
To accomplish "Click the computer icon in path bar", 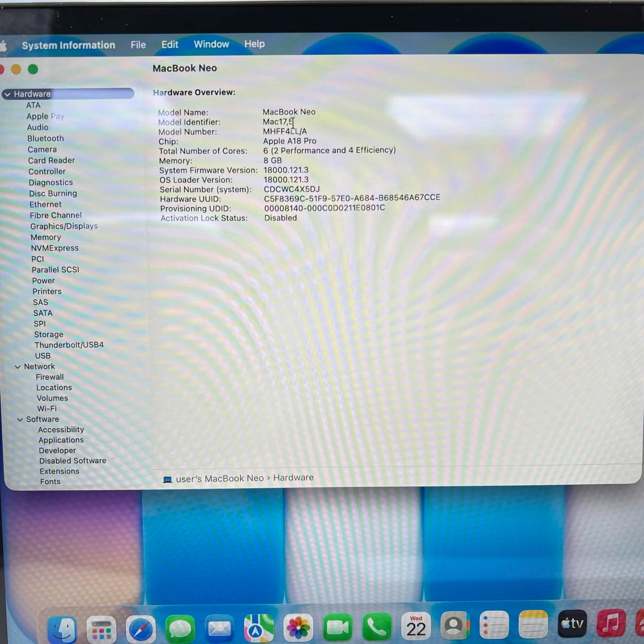I will (x=168, y=480).
